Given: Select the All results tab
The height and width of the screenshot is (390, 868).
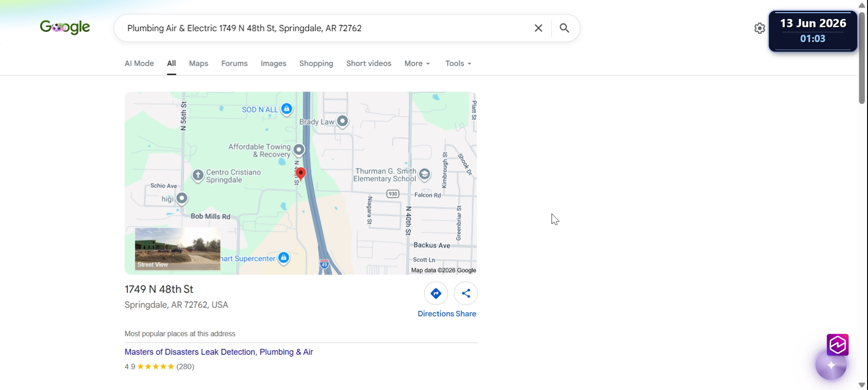Looking at the screenshot, I should click(x=171, y=63).
